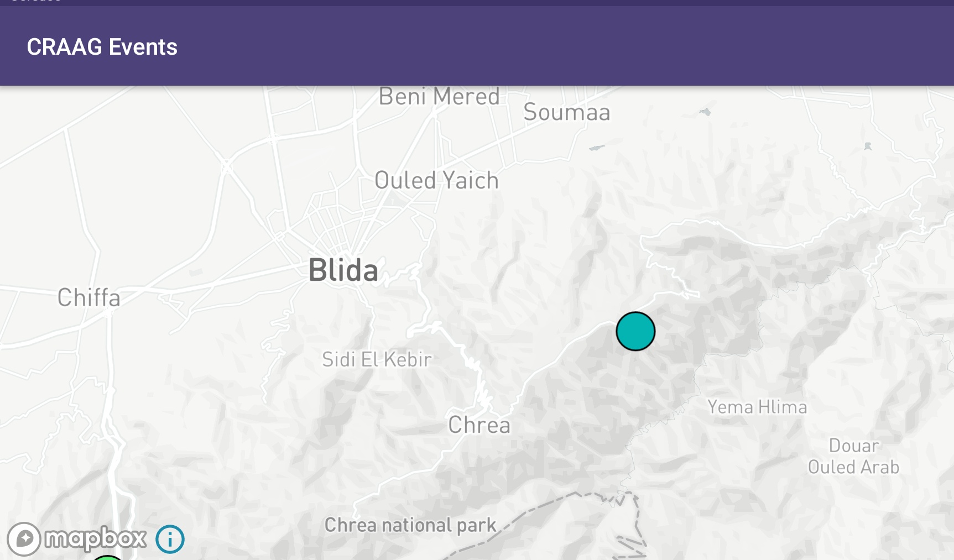Screen dimensions: 954x560
Task: Open the Mapbox attribution info icon
Action: [170, 539]
